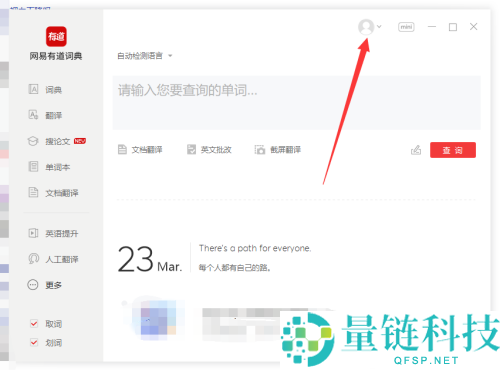This screenshot has height=371, width=500.
Task: Click the camera icon beside 截屏翻译
Action: point(260,150)
